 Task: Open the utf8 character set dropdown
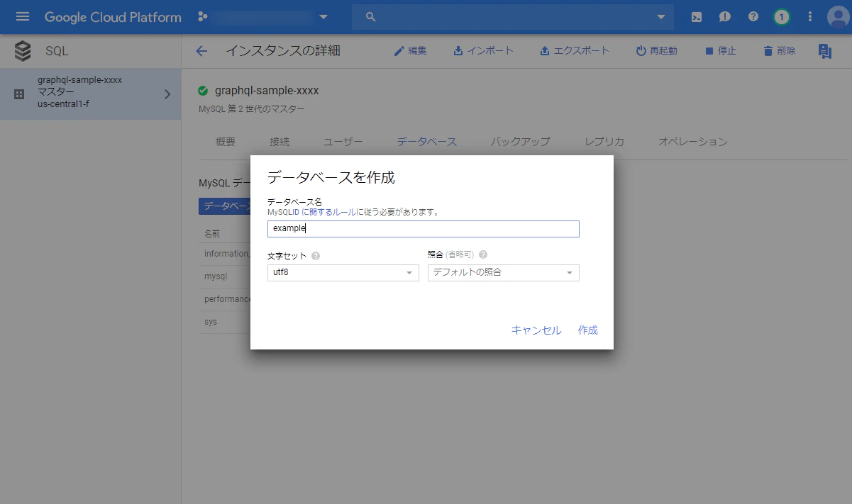click(x=343, y=272)
